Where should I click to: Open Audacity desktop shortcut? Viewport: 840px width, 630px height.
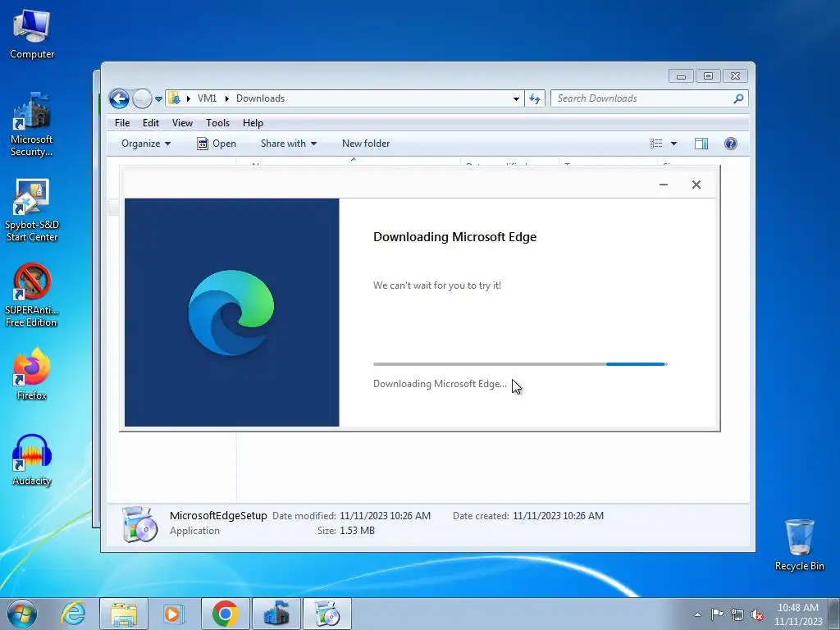point(32,459)
